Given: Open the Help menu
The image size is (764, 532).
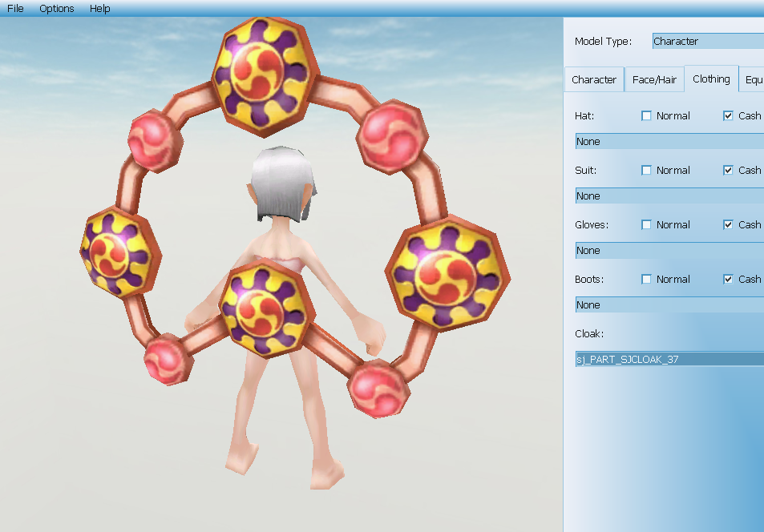Looking at the screenshot, I should pyautogui.click(x=100, y=9).
